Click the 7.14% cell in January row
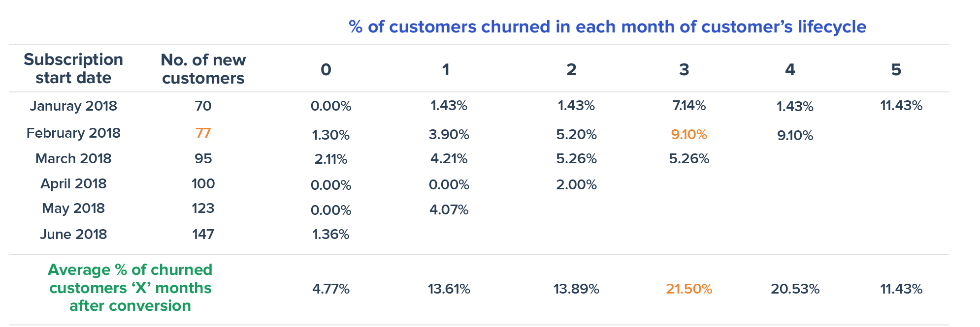This screenshot has height=327, width=980. [x=688, y=106]
